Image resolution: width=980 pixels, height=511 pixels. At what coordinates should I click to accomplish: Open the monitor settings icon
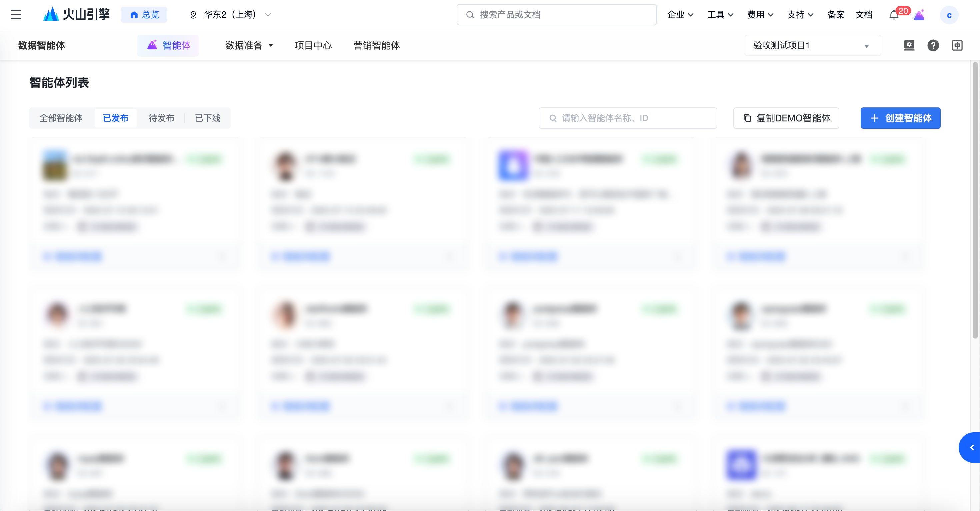click(909, 45)
